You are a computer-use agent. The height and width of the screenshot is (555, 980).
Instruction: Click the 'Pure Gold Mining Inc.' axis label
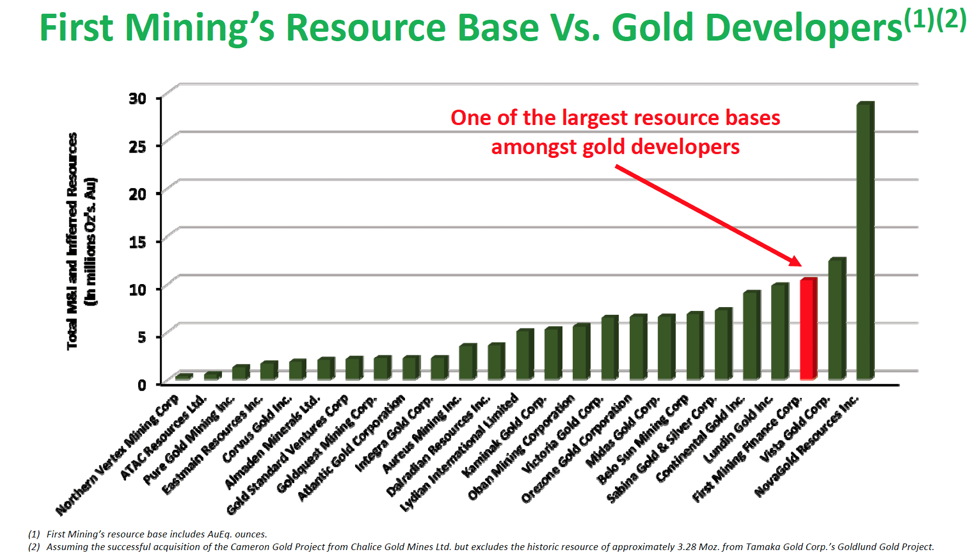[190, 439]
